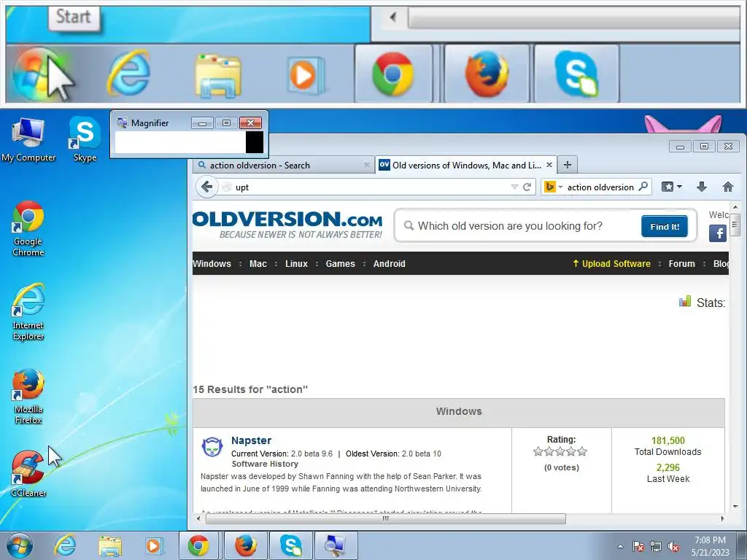Screen dimensions: 747x560
Task: Open the Facebook icon on OldVersion page
Action: pyautogui.click(x=718, y=233)
